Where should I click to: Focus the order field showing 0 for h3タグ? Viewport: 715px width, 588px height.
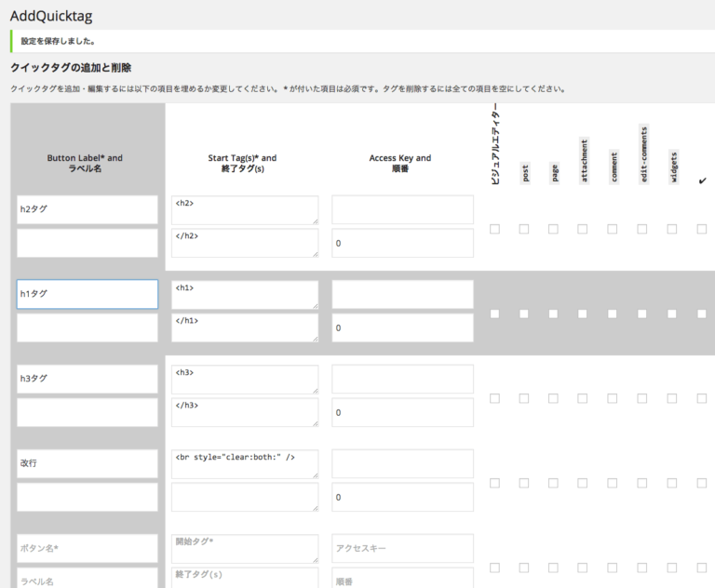402,412
